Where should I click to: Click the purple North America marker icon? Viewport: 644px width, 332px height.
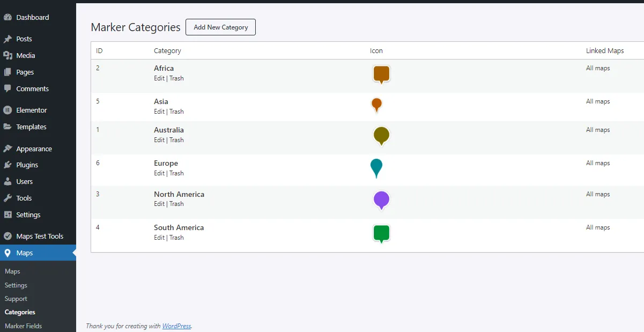pyautogui.click(x=381, y=200)
